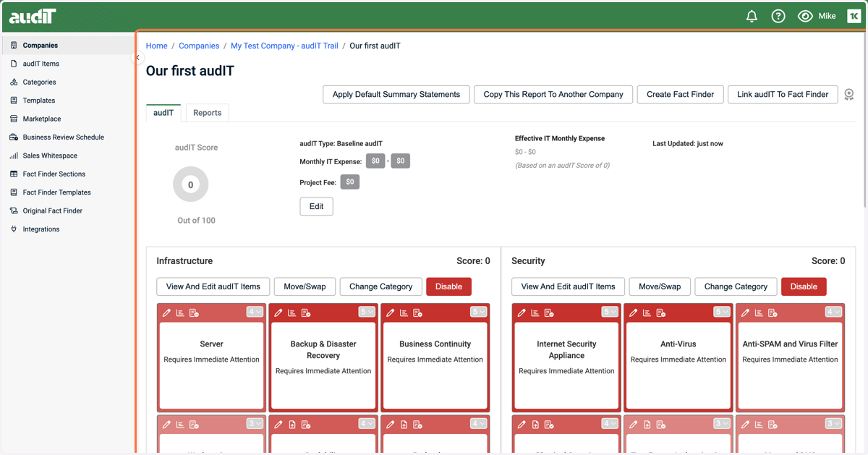Click the document check icon on Anti-SPAM and Virus Filter
This screenshot has height=455, width=868.
point(773,312)
